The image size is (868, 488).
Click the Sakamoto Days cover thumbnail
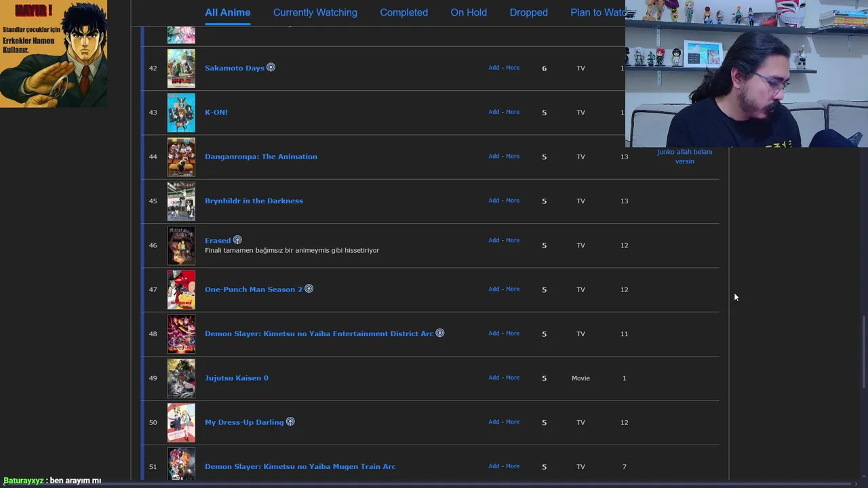pos(181,68)
